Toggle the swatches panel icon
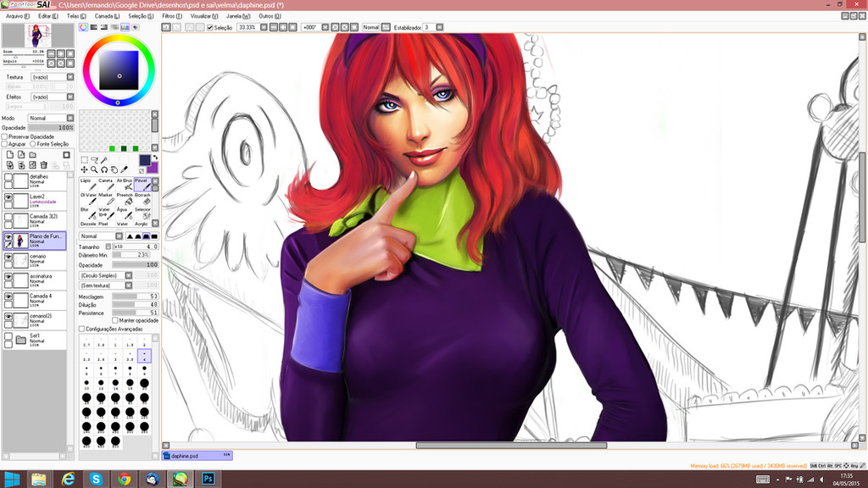This screenshot has height=488, width=868. click(x=125, y=27)
